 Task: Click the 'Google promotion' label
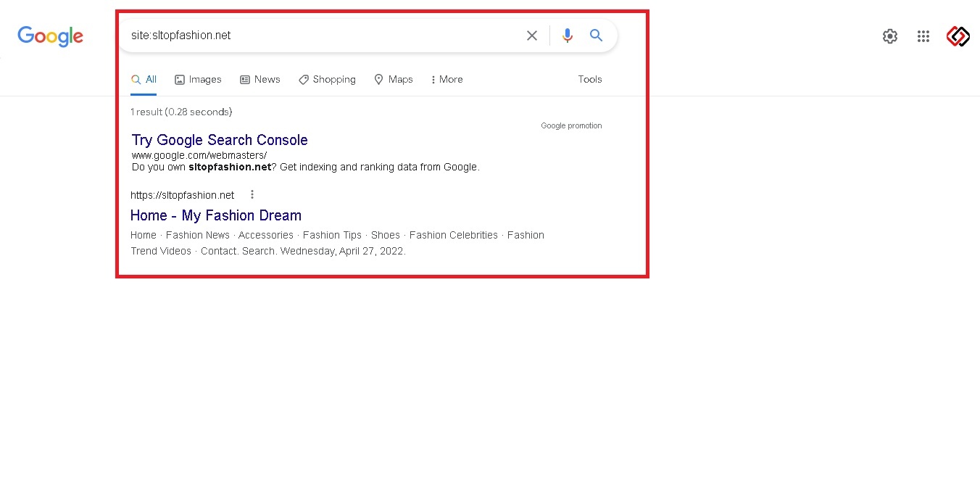tap(571, 125)
